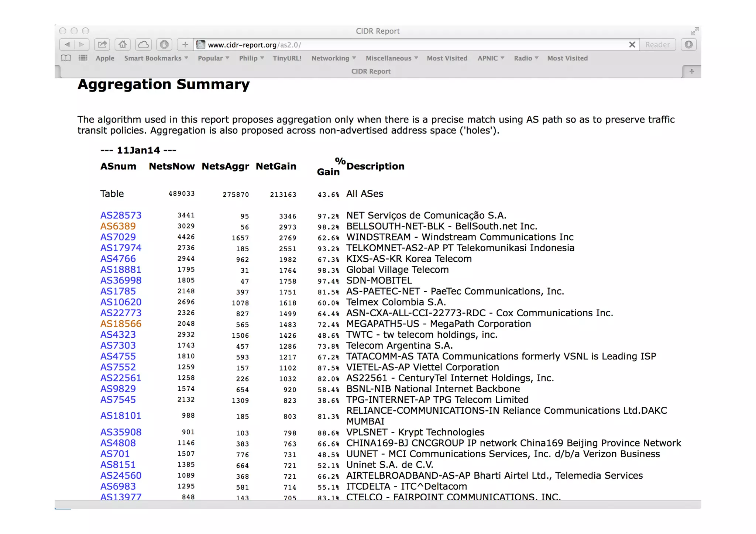Open the Share button in toolbar
Screen dimensions: 756x534
coord(102,45)
